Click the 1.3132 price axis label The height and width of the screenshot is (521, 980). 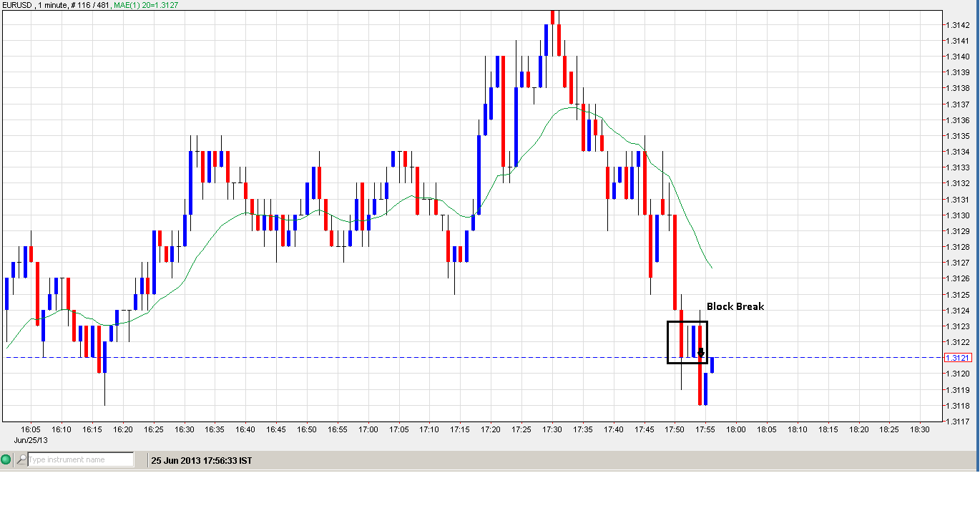click(x=957, y=183)
